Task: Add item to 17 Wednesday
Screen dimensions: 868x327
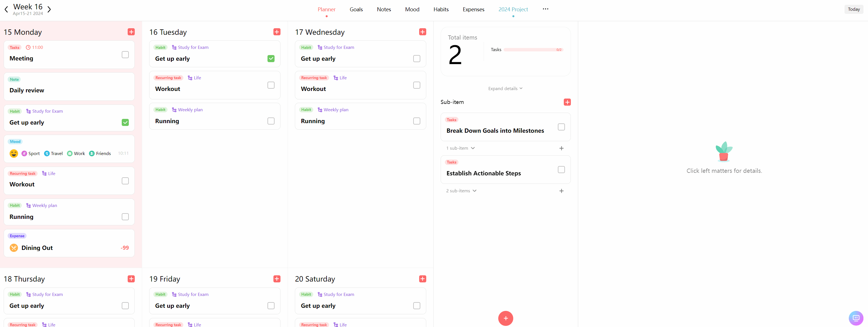Action: pyautogui.click(x=423, y=32)
